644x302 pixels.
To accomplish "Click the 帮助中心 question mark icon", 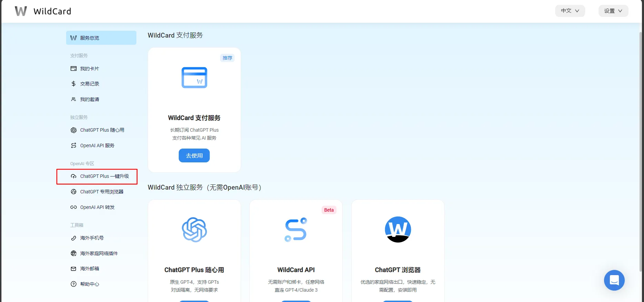I will pos(73,284).
